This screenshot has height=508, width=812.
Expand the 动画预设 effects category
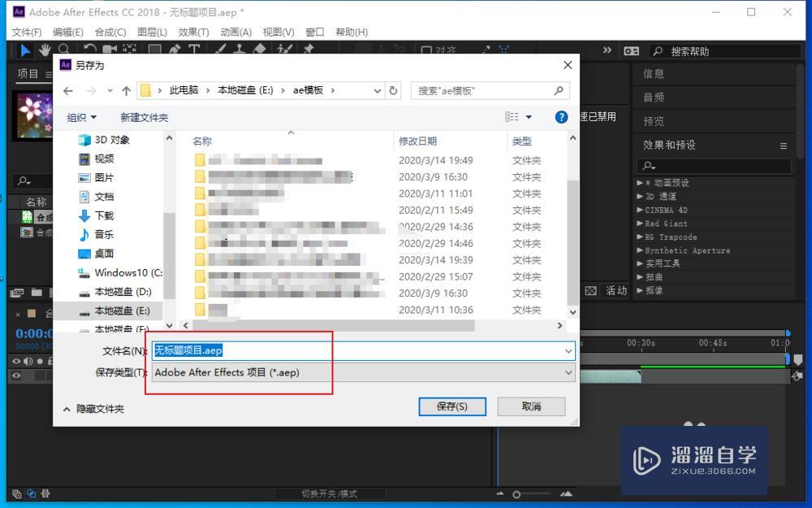[640, 183]
